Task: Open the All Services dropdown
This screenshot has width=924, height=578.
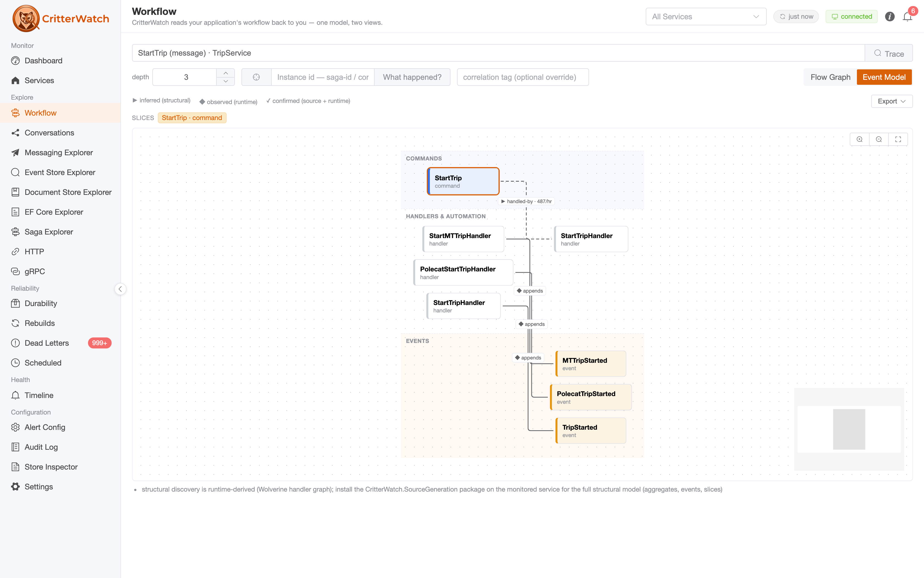Action: 706,17
